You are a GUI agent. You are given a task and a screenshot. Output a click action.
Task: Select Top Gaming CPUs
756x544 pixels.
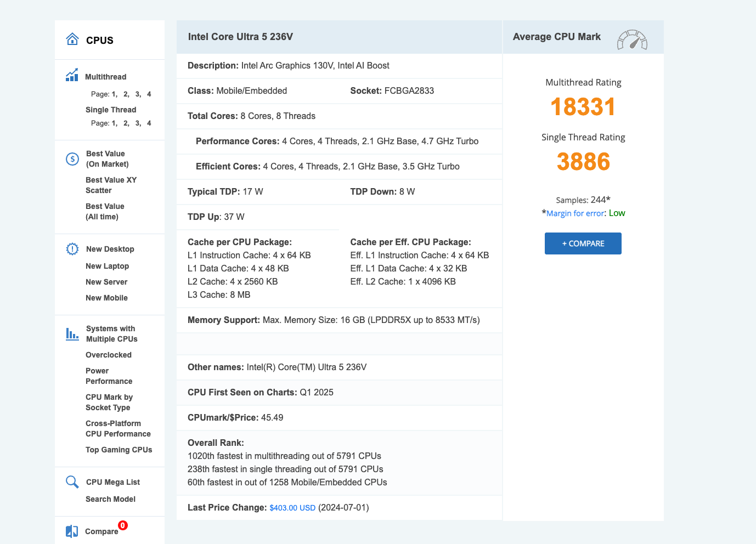[x=119, y=450]
